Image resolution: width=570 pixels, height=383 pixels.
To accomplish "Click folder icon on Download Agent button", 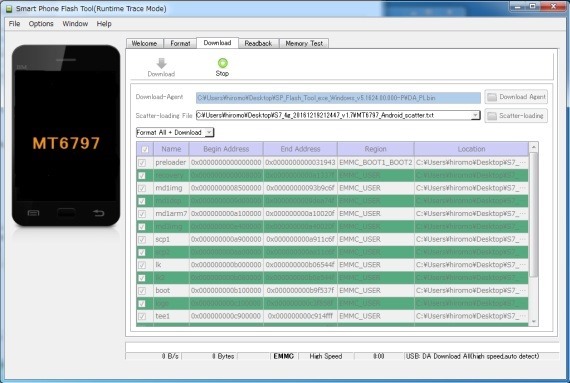I will point(492,97).
